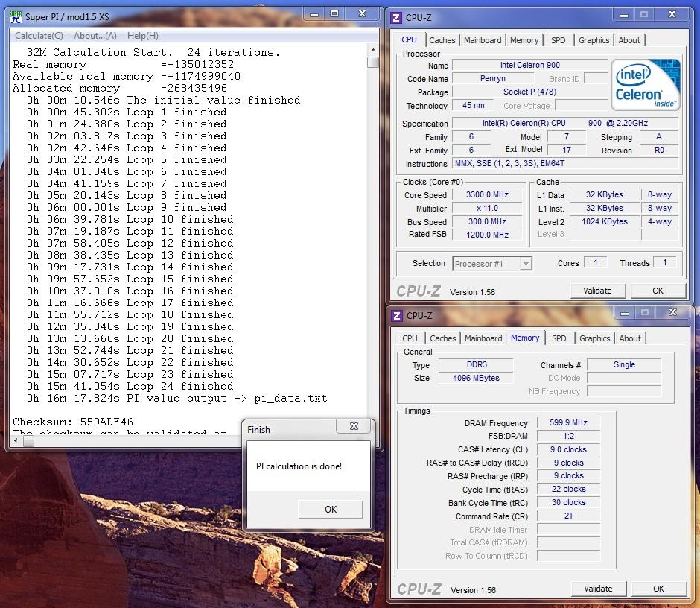Image resolution: width=700 pixels, height=608 pixels.
Task: Click the Package value Socket P (478)
Action: 530,92
